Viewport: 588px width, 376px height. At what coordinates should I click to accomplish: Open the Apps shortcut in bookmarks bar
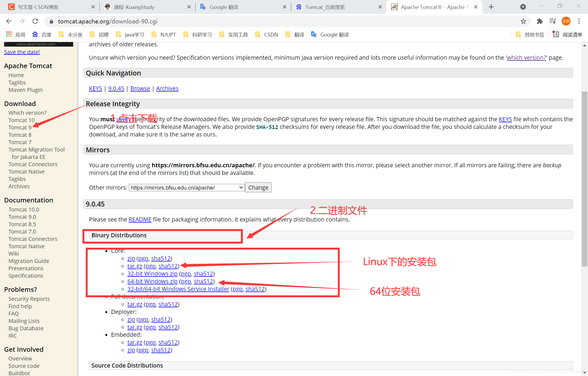[16, 35]
